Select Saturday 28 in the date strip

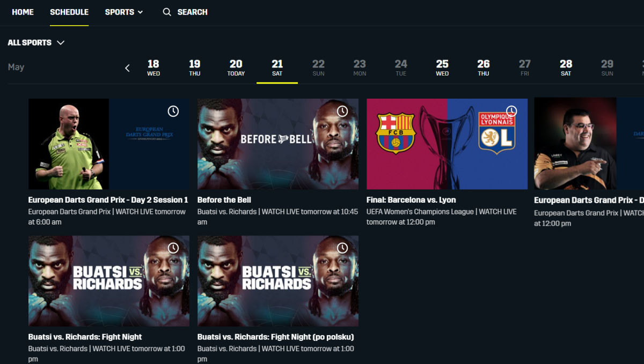(566, 68)
